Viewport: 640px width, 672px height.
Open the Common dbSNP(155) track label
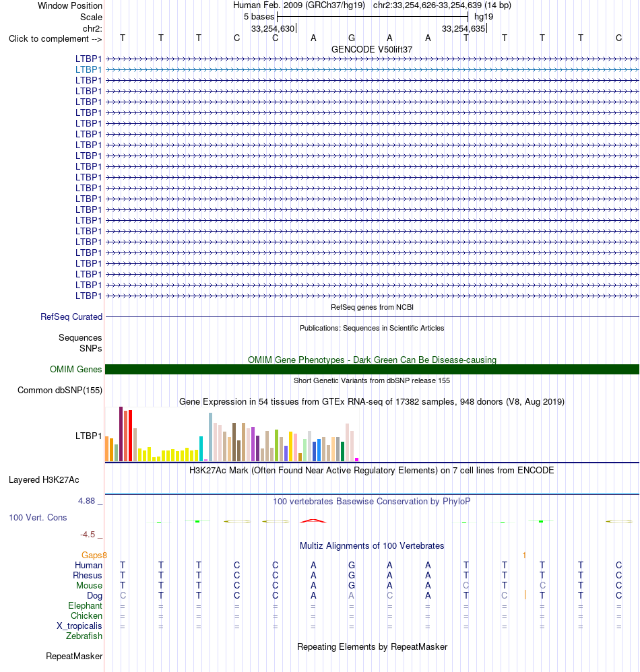pos(59,390)
